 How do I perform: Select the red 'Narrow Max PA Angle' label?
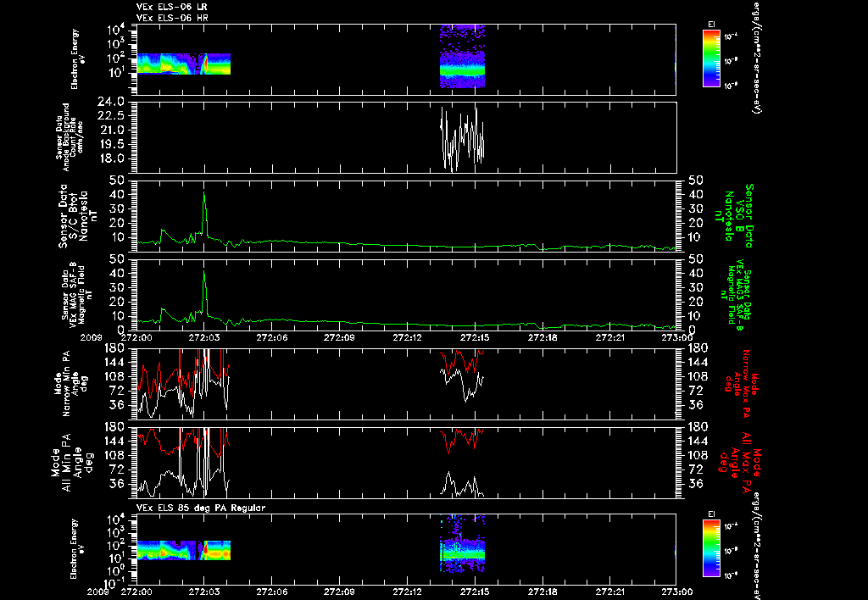[x=741, y=384]
